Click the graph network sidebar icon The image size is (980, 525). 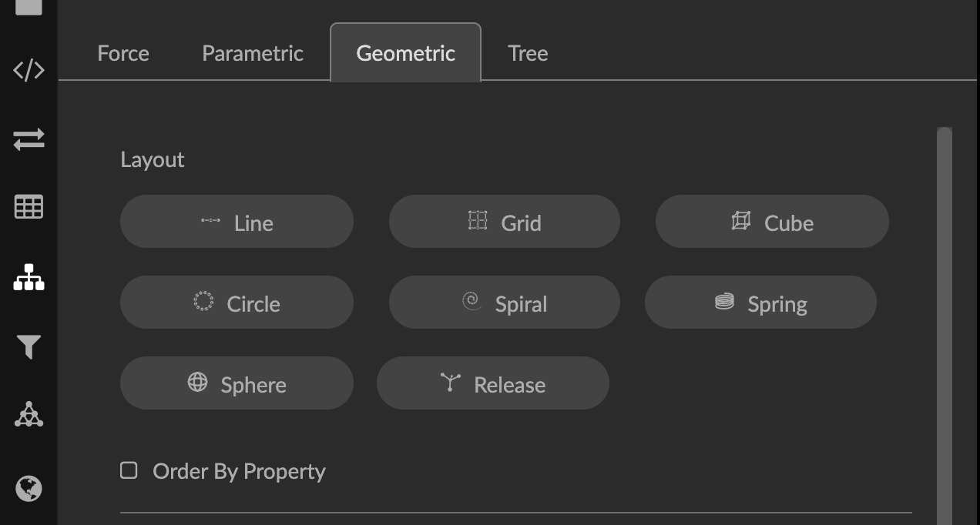tap(29, 415)
